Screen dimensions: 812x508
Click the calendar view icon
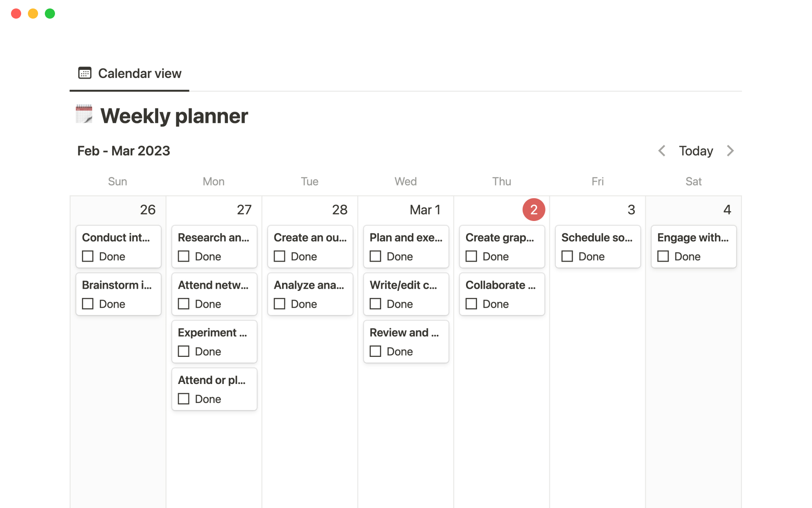coord(85,73)
